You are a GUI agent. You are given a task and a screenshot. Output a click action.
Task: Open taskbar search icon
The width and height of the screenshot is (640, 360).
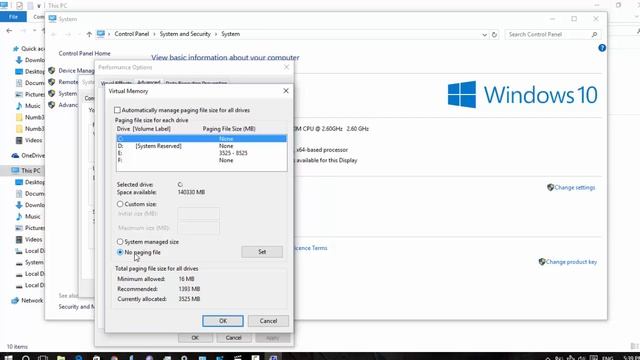tap(25, 358)
